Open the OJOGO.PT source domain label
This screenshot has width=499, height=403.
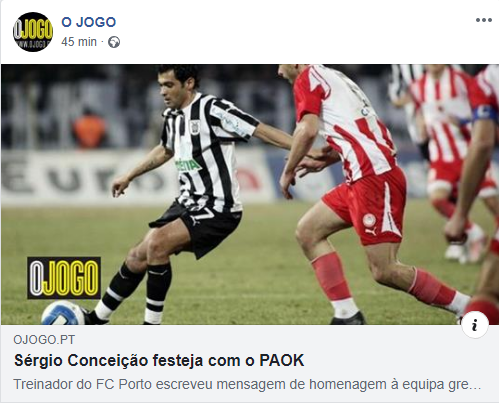point(44,340)
